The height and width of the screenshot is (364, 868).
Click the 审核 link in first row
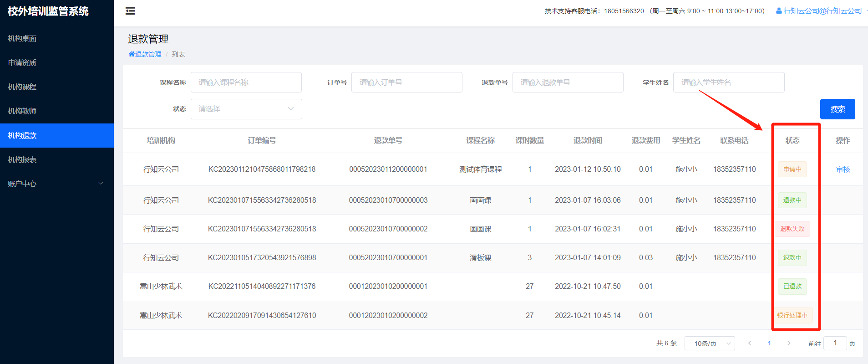point(843,169)
